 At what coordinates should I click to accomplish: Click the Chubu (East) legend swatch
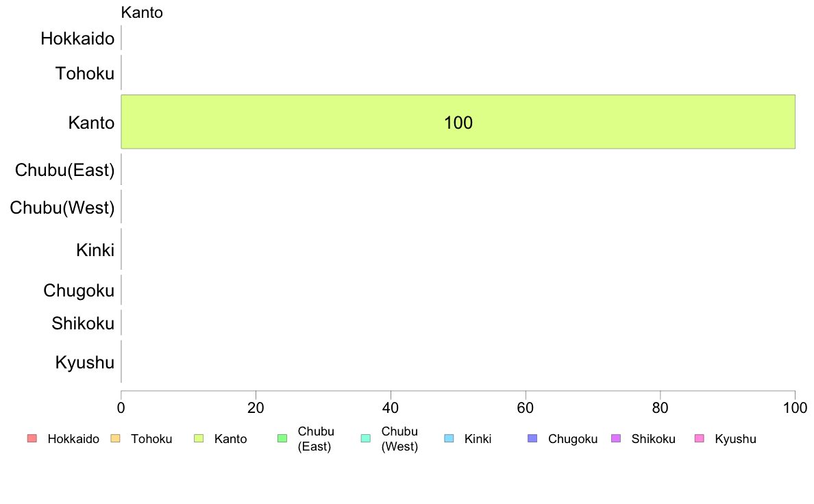(282, 439)
